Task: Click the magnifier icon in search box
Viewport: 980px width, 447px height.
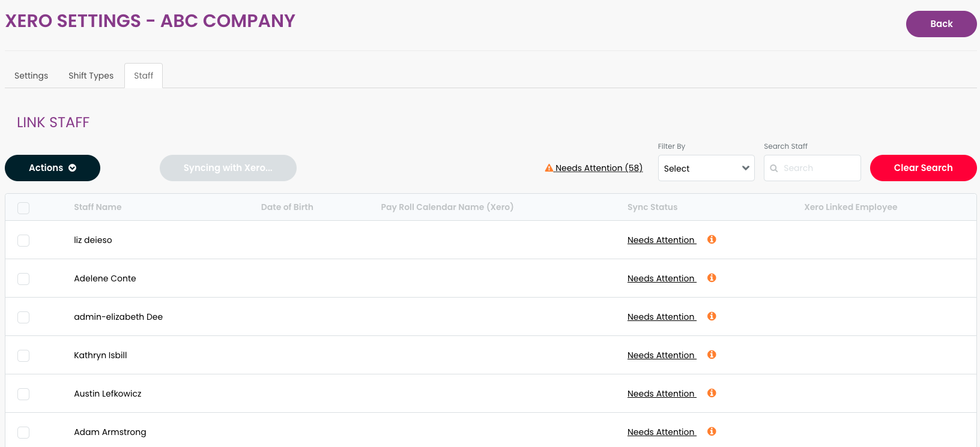Action: 774,169
